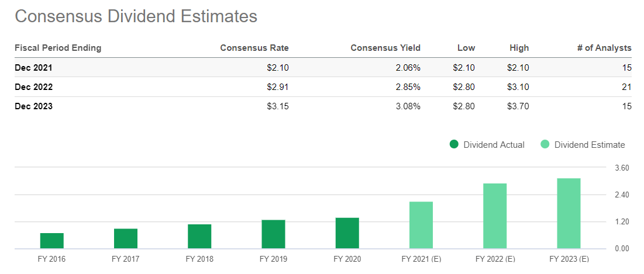Click the # of Analysts column header
The image size is (644, 274).
pyautogui.click(x=604, y=48)
